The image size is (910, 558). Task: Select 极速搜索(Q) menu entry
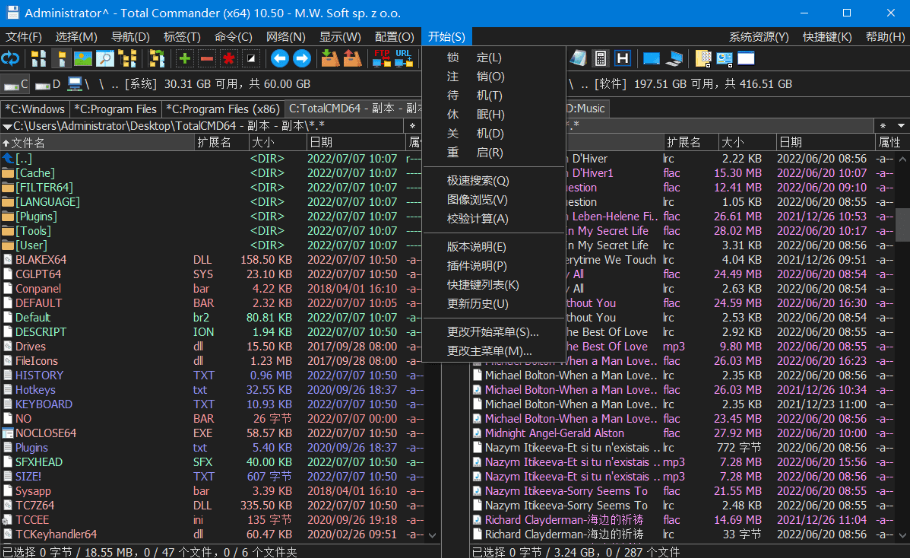493,181
